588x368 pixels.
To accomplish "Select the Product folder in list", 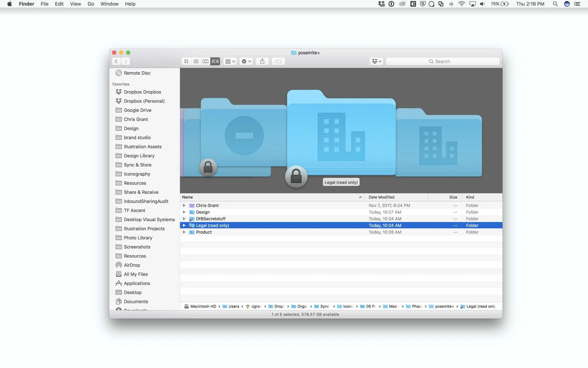I will pyautogui.click(x=341, y=232).
